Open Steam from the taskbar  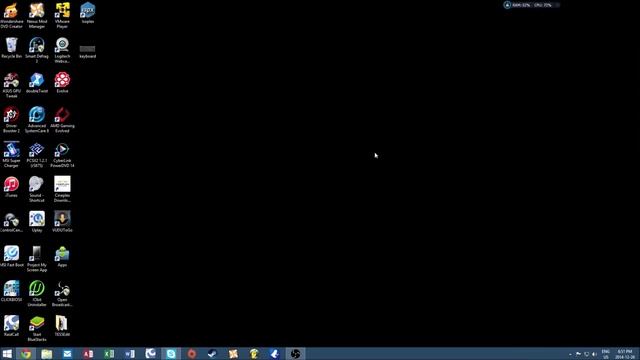[x=212, y=353]
